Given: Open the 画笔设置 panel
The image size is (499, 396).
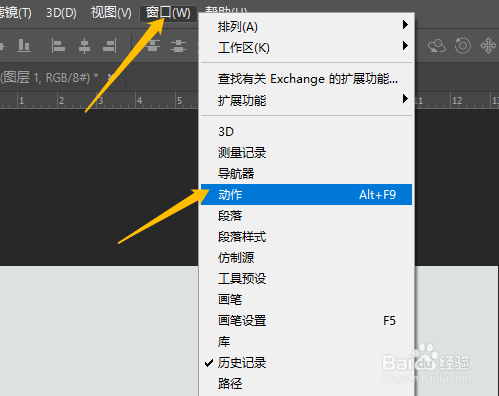Looking at the screenshot, I should [x=306, y=321].
